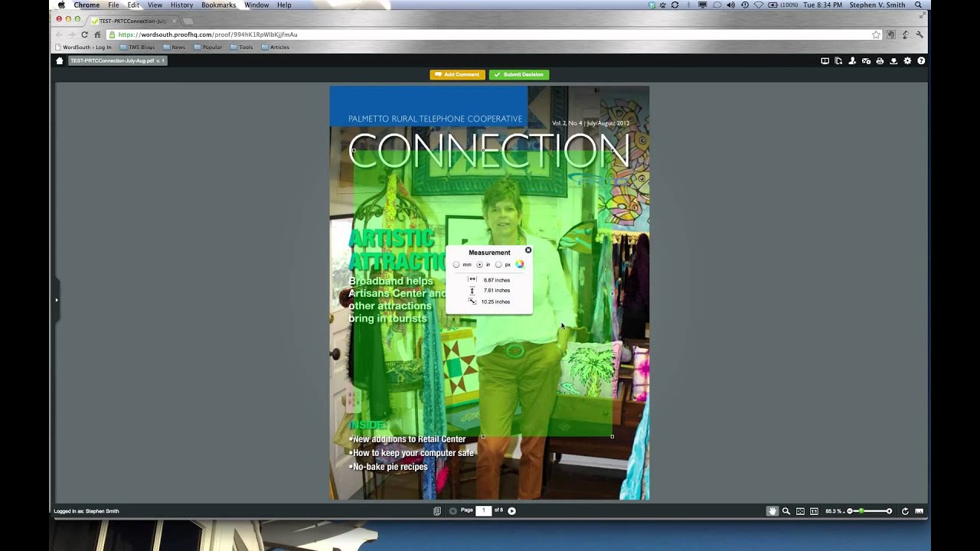Screen dimensions: 980x551
Task: Open the History menu
Action: point(181,5)
